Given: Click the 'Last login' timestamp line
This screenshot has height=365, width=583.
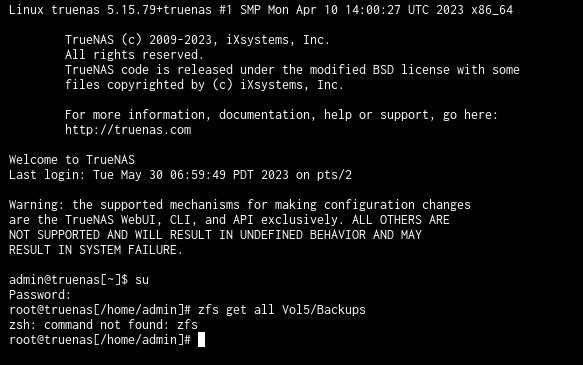Looking at the screenshot, I should [180, 175].
